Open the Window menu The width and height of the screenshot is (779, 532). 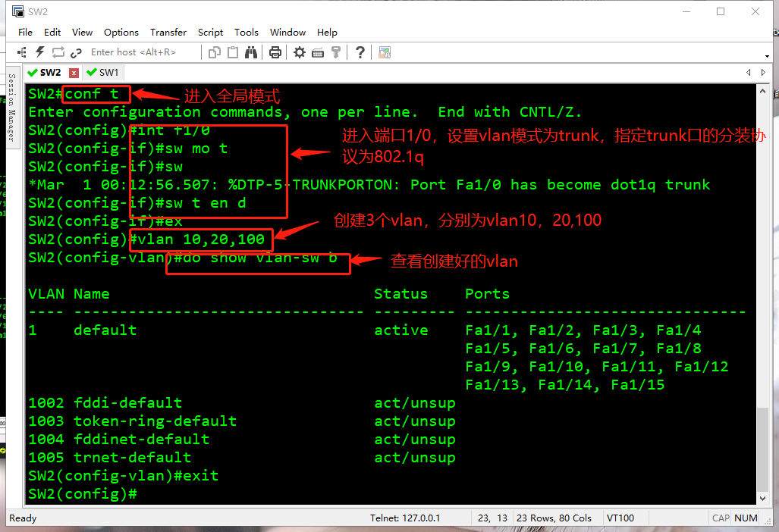[x=287, y=33]
